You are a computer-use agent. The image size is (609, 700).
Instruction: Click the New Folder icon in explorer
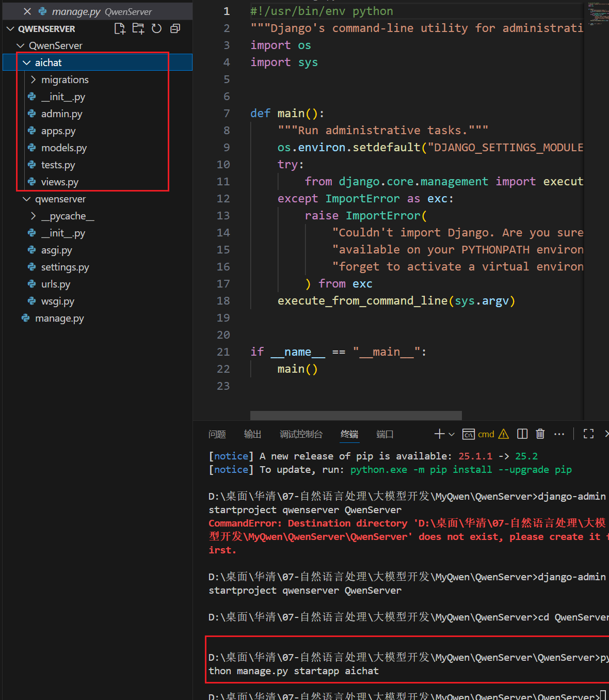(x=138, y=29)
